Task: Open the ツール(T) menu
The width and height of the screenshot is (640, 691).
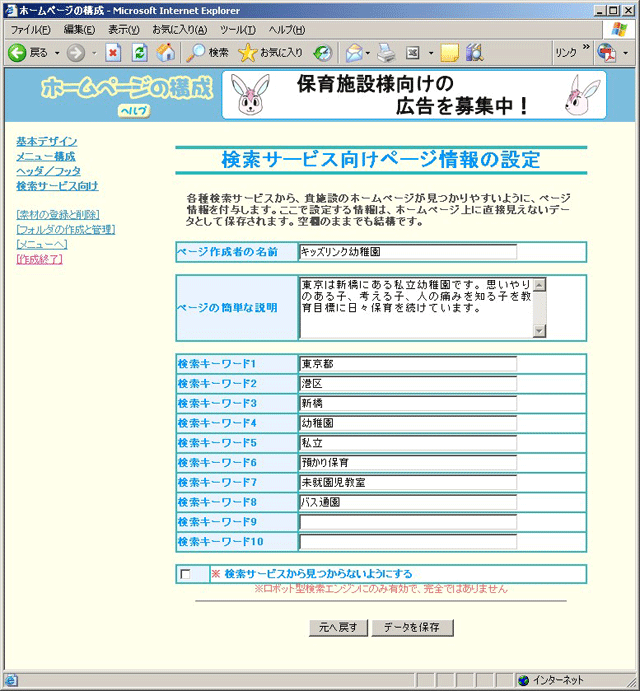Action: (238, 30)
